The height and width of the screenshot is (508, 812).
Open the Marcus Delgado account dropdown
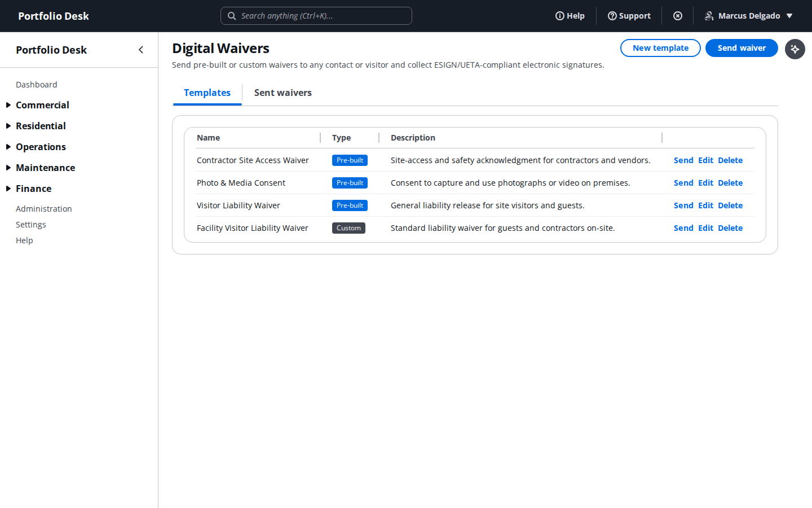click(749, 16)
